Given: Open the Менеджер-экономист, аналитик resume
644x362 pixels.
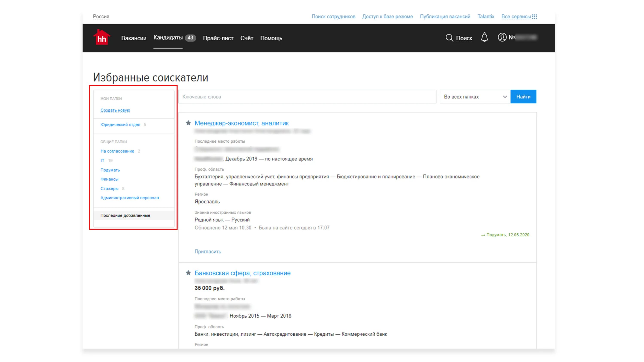Looking at the screenshot, I should pos(241,123).
